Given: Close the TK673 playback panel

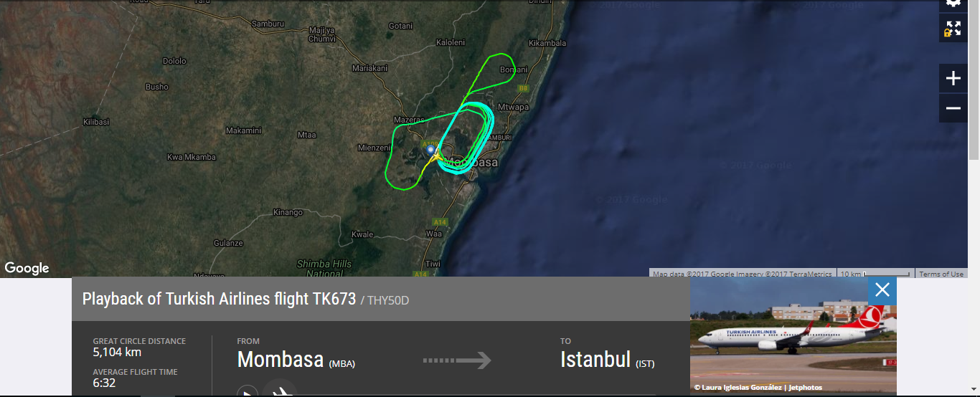Looking at the screenshot, I should [x=882, y=290].
